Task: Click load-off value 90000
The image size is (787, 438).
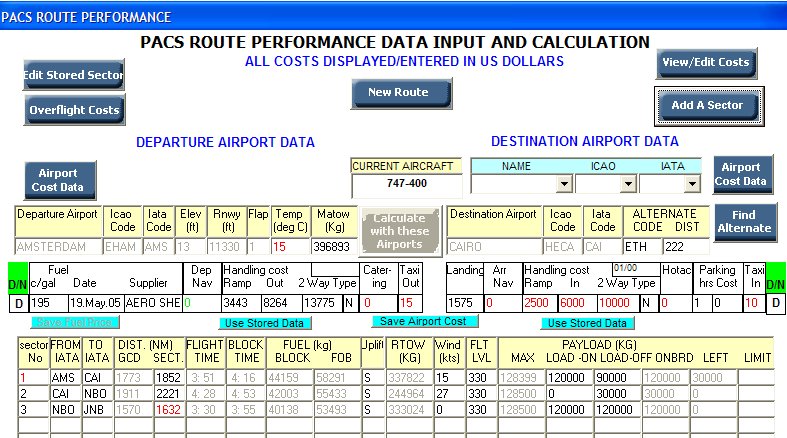Action: click(618, 377)
